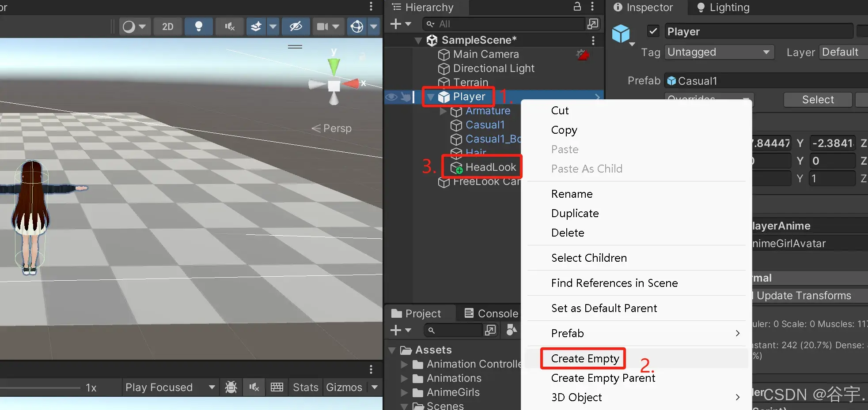This screenshot has height=410, width=868.
Task: Open scene effects dropdown arrow
Action: pos(273,26)
